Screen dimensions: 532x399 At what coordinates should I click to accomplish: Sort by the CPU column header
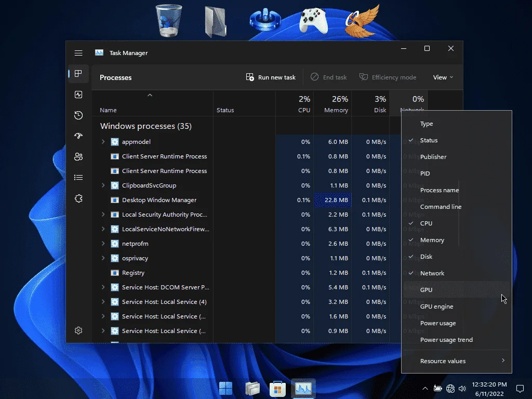click(x=295, y=103)
